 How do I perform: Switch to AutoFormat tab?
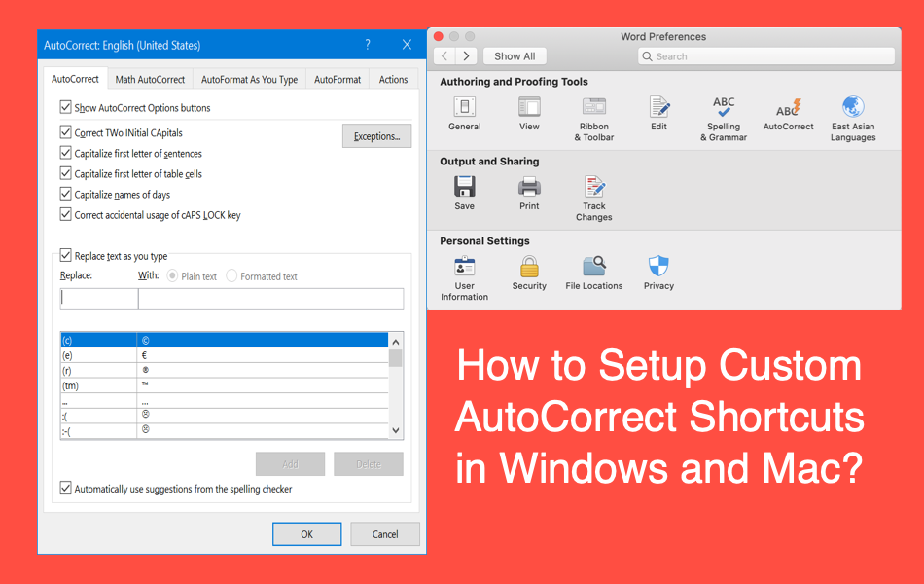tap(338, 79)
